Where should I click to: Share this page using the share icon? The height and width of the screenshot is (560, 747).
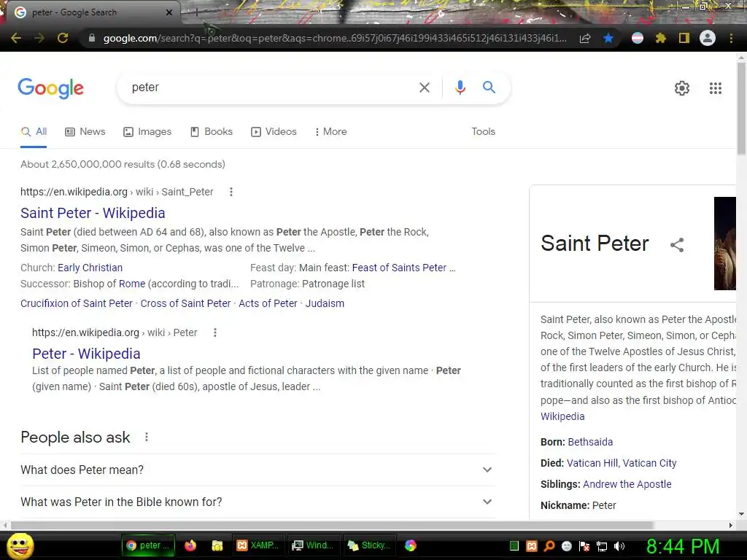pos(585,38)
